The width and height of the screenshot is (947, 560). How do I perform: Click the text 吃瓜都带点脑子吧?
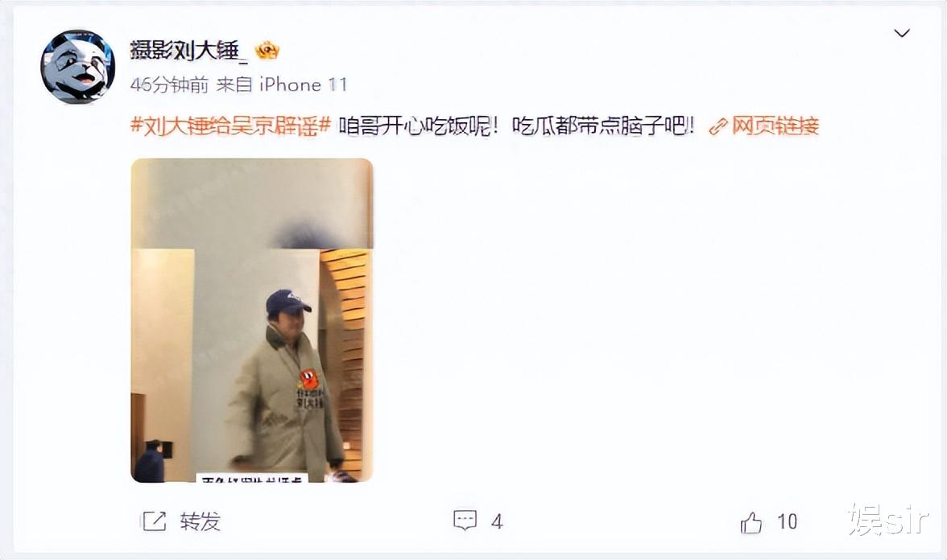pyautogui.click(x=602, y=126)
